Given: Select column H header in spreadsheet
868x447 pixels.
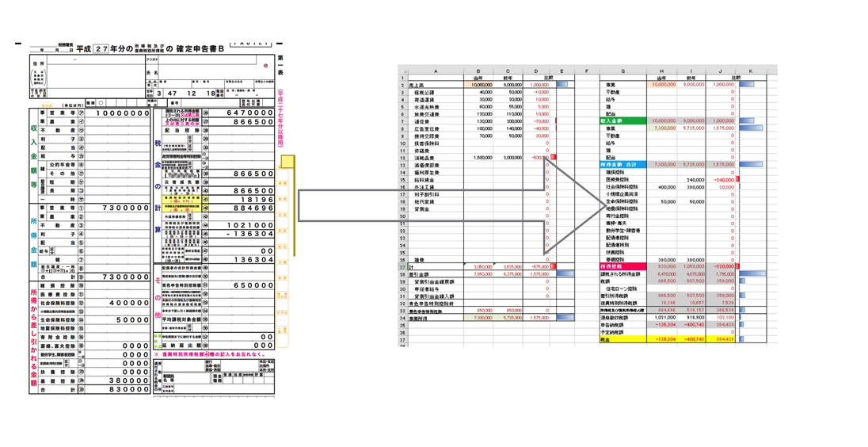Looking at the screenshot, I should coord(661,71).
